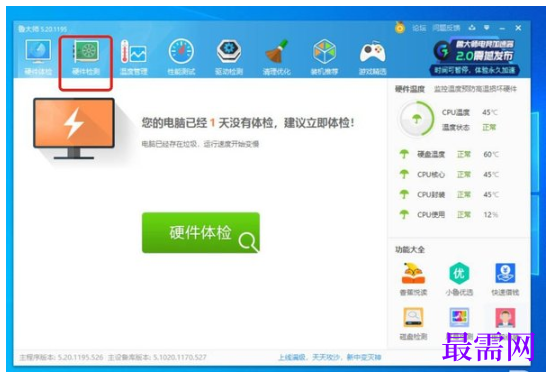
Task: Open 驱动检测 driver detection tab
Action: coord(229,58)
